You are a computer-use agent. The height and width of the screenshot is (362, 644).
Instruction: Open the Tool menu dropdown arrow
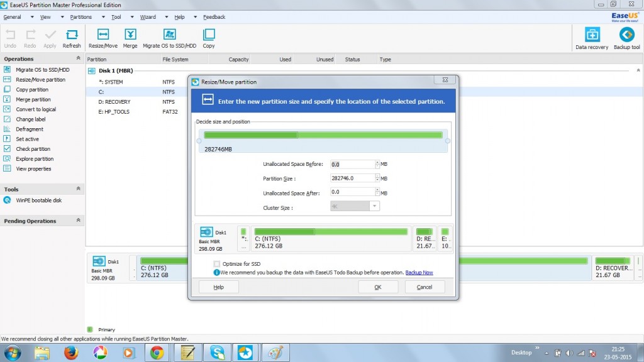132,17
